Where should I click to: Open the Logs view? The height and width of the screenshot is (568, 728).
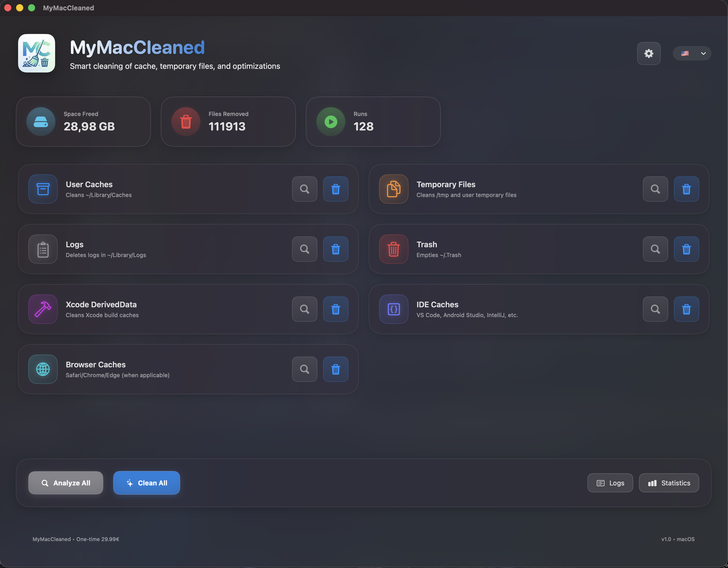[x=610, y=483]
